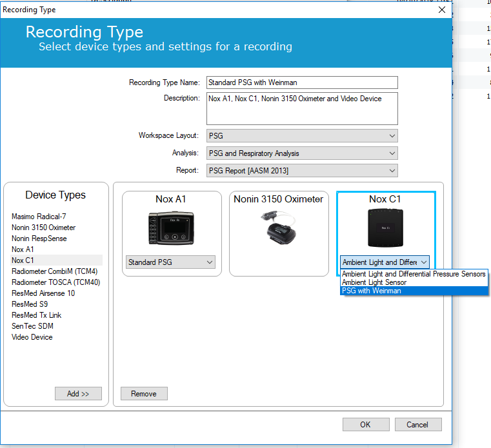
Task: Open the Standard PSG dropdown under Nox A1
Action: pos(171,262)
